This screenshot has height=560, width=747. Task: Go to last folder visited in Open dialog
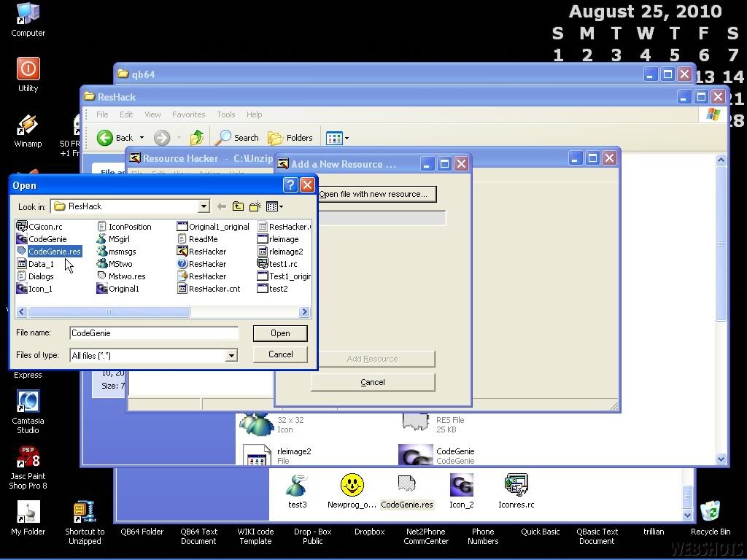222,206
